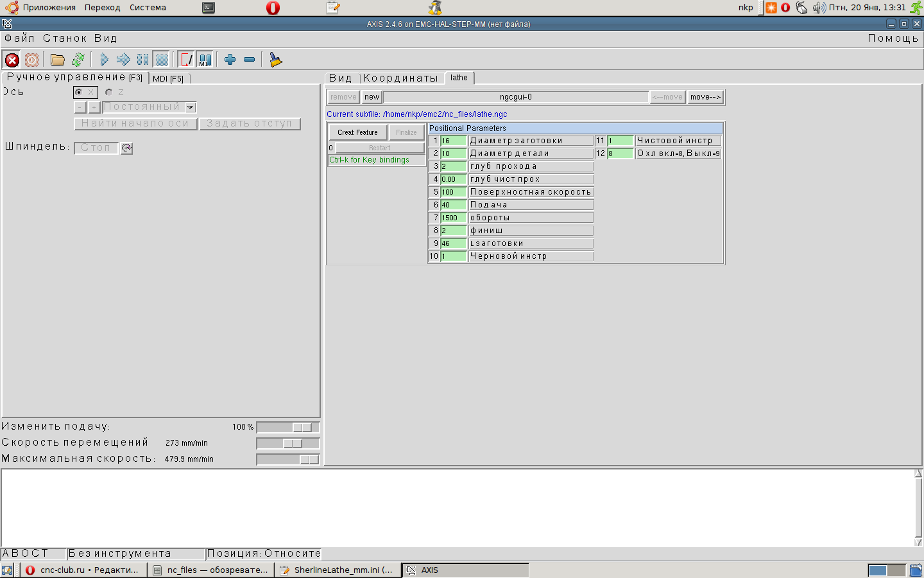Switch to the Вид preview tab
The height and width of the screenshot is (578, 924).
click(x=341, y=78)
